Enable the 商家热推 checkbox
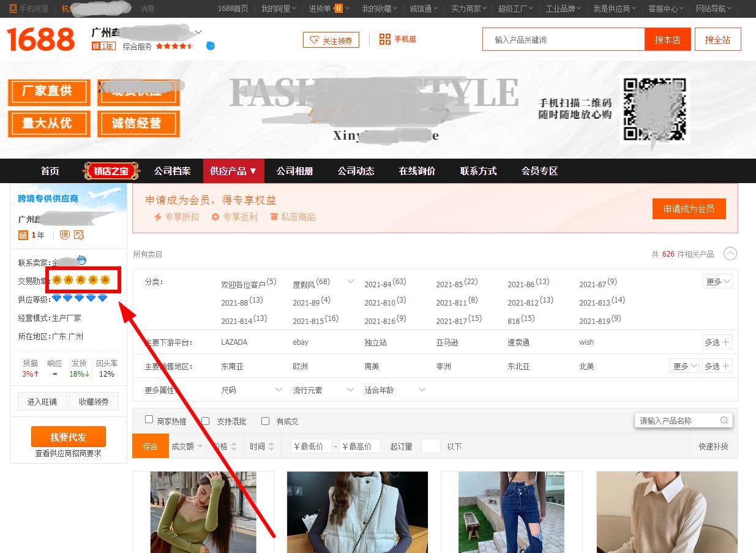756x553 pixels. coord(149,419)
